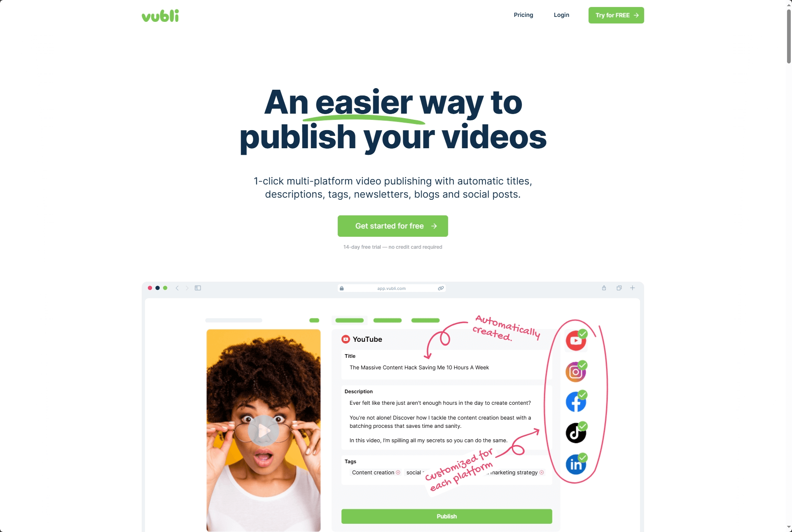Select the Instagram platform icon
The height and width of the screenshot is (532, 792).
(575, 371)
